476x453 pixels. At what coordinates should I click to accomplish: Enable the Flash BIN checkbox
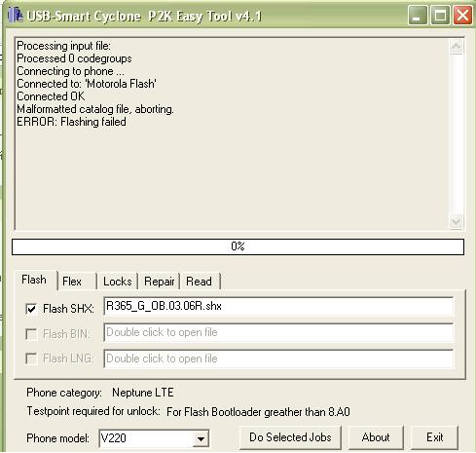[31, 334]
